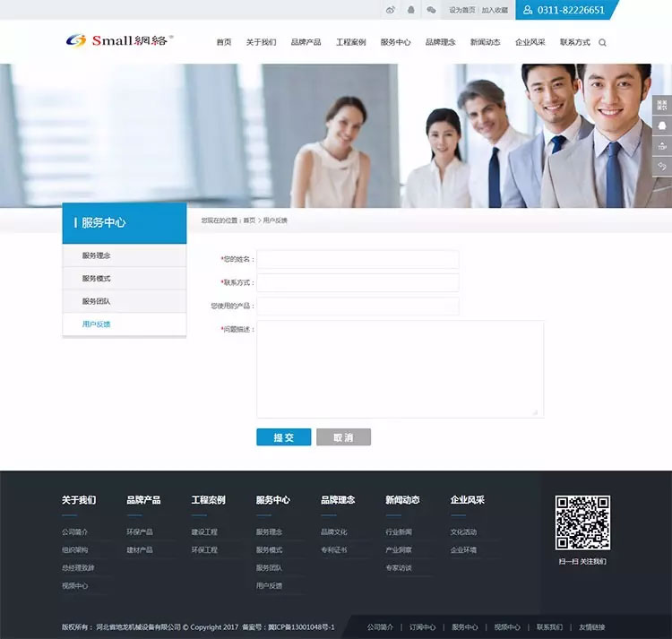Click the QQ penguin icon in top bar
This screenshot has width=672, height=639.
coord(411,10)
